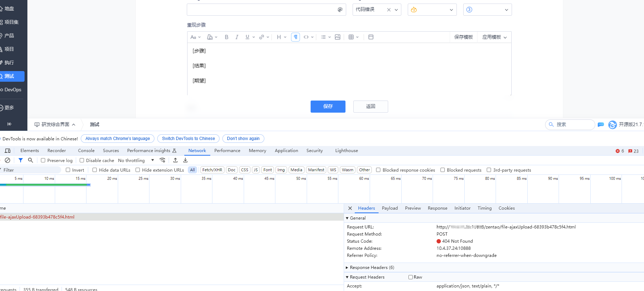Toggle editor fullscreen layout icon

point(371,37)
